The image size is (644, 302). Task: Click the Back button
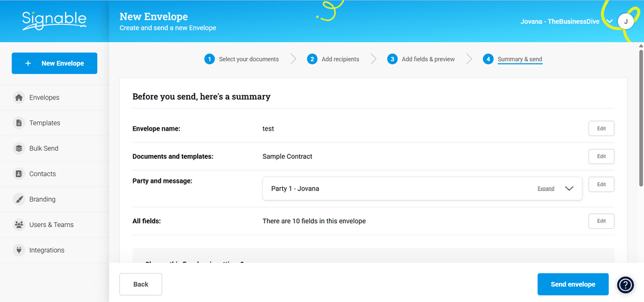141,284
